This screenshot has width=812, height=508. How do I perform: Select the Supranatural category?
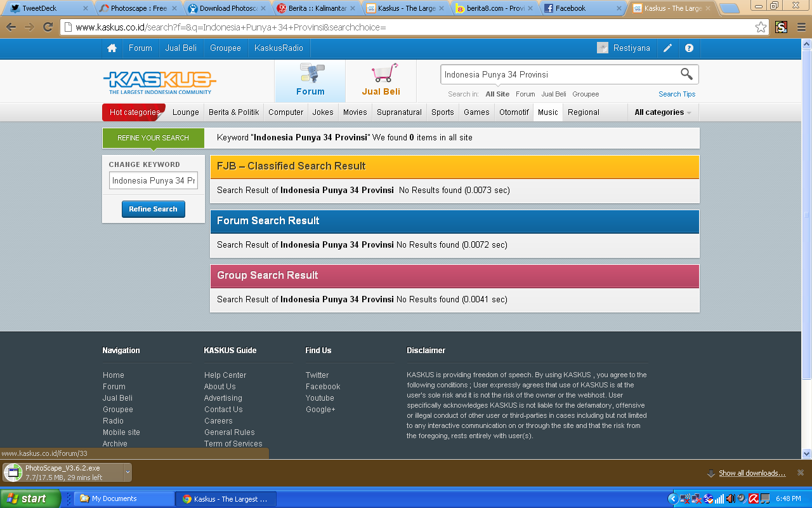click(x=399, y=112)
